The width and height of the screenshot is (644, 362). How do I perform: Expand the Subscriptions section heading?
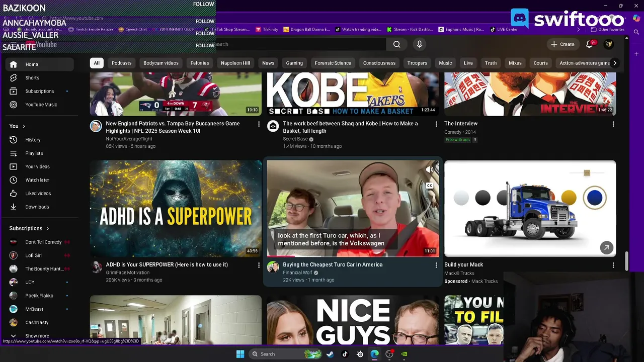(29, 228)
